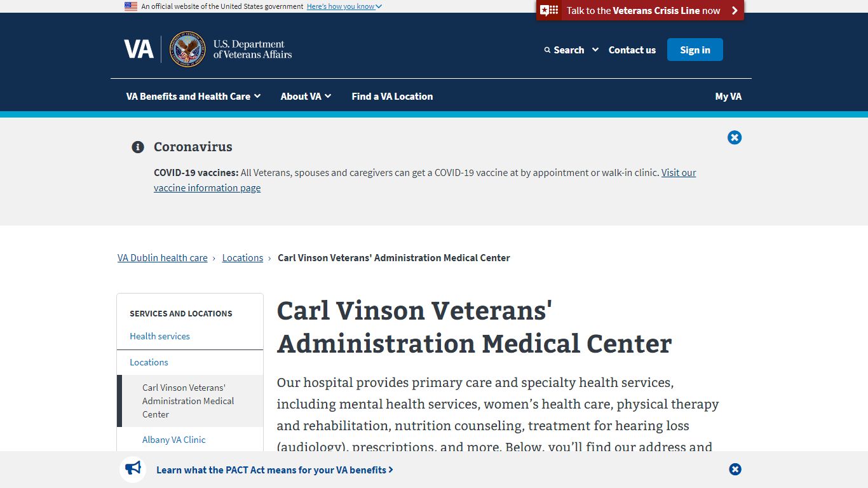Open Health services in the sidebar
The image size is (868, 488).
[x=159, y=336]
